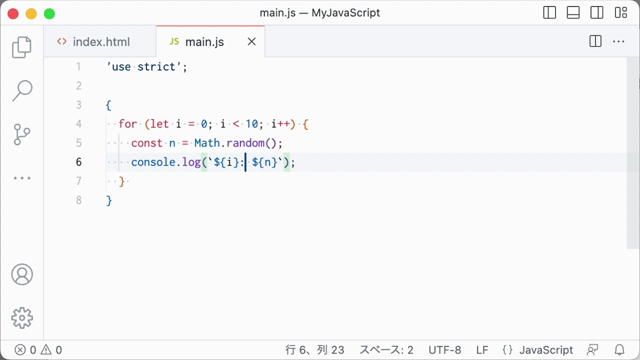
Task: Toggle bottom panel layout button
Action: (x=573, y=13)
